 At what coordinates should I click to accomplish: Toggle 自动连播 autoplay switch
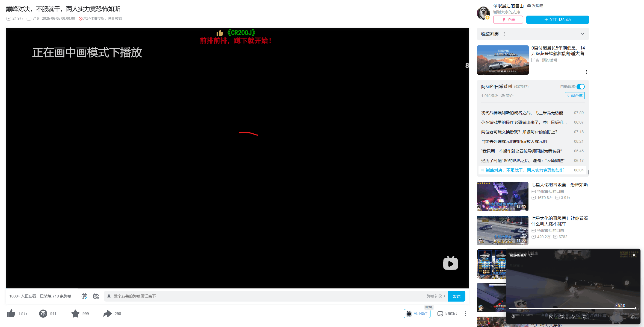point(581,87)
